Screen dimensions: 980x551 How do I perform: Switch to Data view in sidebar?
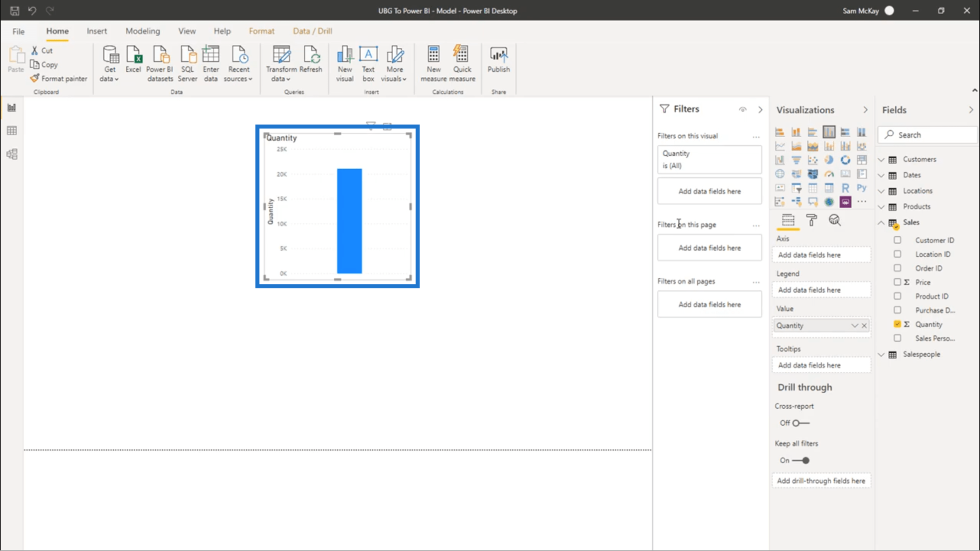(12, 131)
